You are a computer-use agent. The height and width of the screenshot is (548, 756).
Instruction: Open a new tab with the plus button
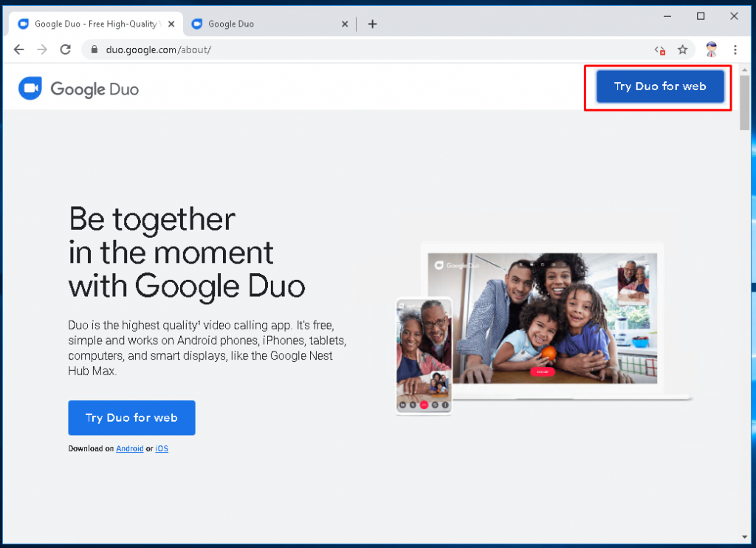[372, 24]
